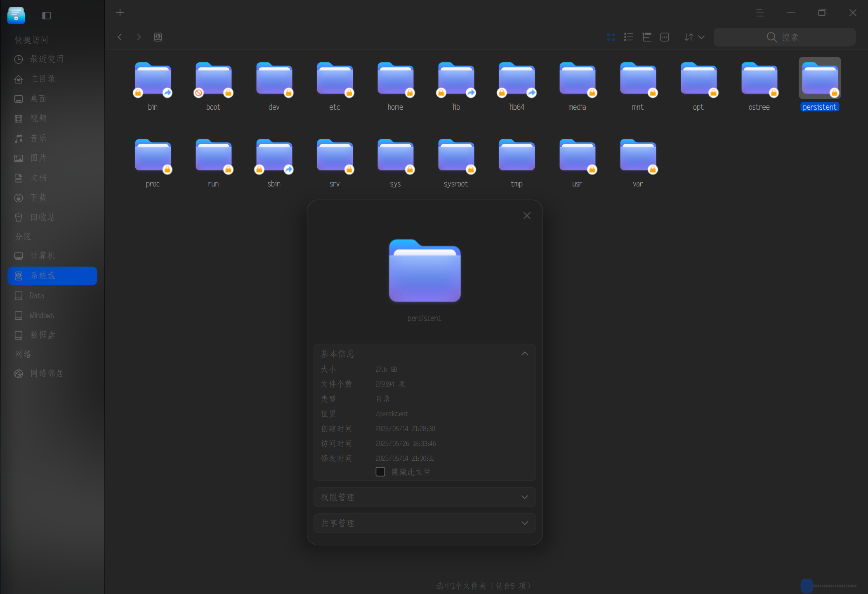Switch to tree view
Image resolution: width=868 pixels, height=594 pixels.
647,37
